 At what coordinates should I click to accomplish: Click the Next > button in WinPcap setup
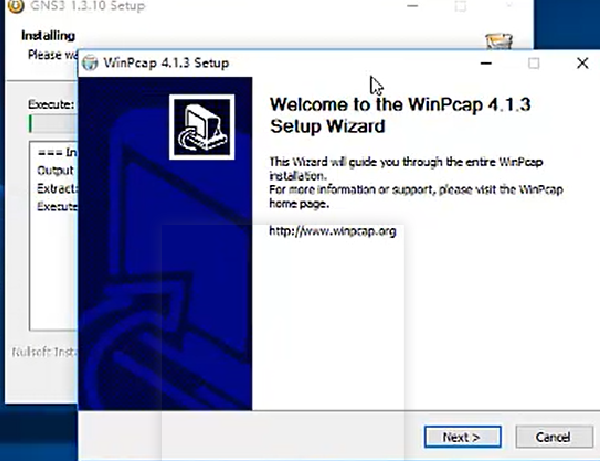(463, 437)
